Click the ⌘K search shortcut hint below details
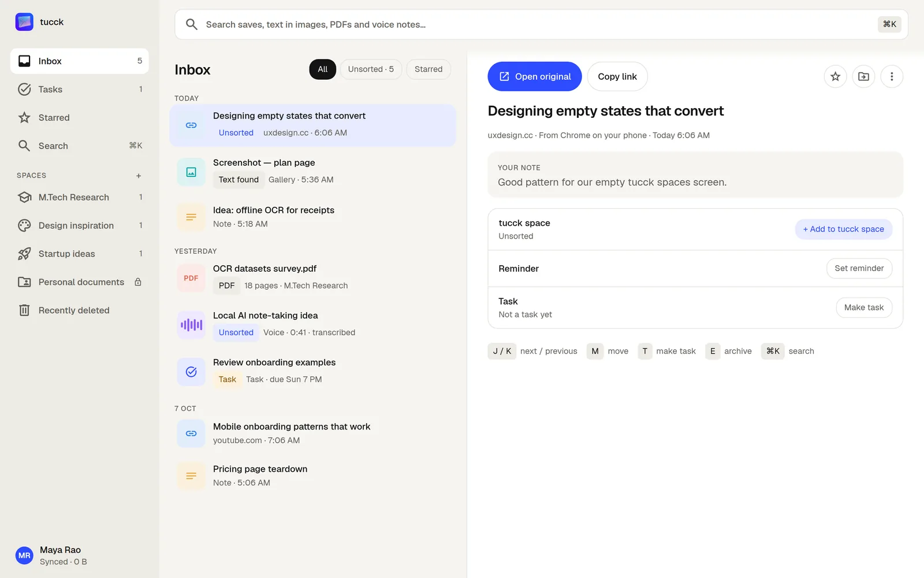The height and width of the screenshot is (578, 924). point(773,351)
